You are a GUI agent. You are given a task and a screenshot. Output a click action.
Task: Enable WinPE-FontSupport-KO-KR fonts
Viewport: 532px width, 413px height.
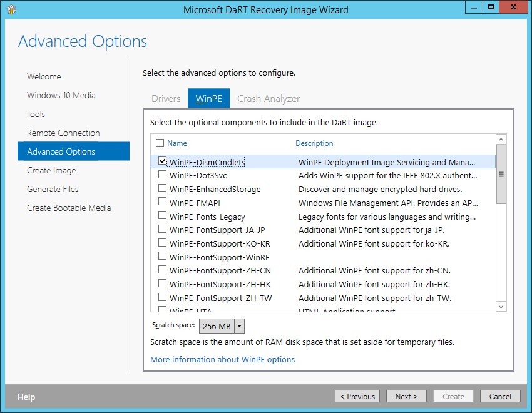[162, 243]
